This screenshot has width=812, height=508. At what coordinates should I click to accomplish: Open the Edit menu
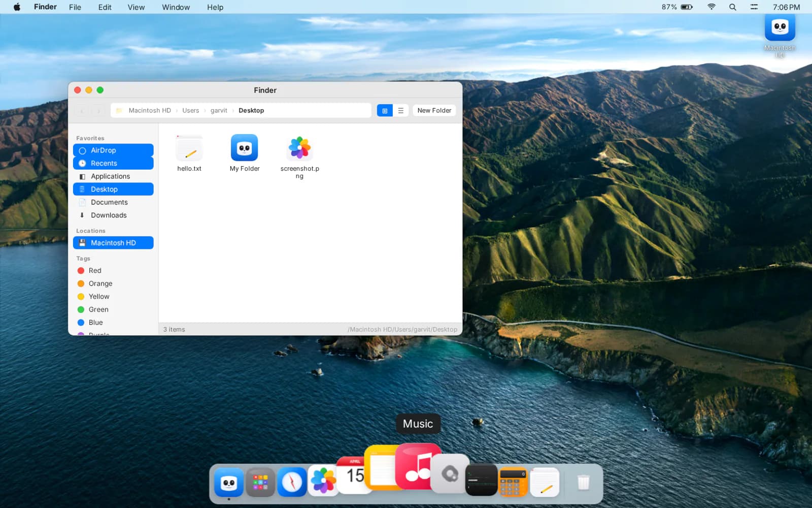[105, 7]
